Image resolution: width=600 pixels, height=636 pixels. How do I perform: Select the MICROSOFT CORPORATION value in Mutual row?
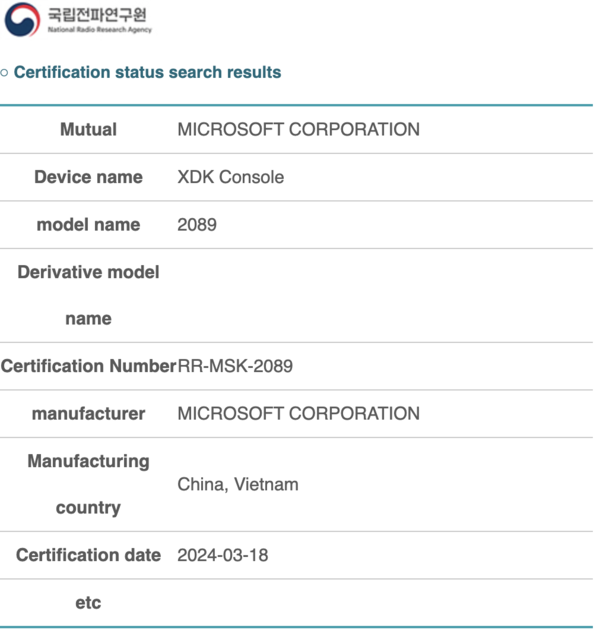pyautogui.click(x=299, y=129)
